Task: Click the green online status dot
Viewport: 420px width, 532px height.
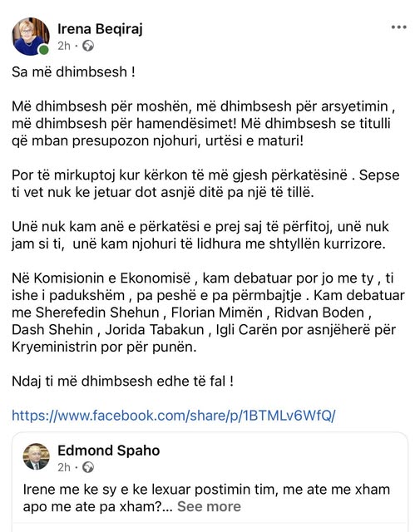Action: (43, 50)
